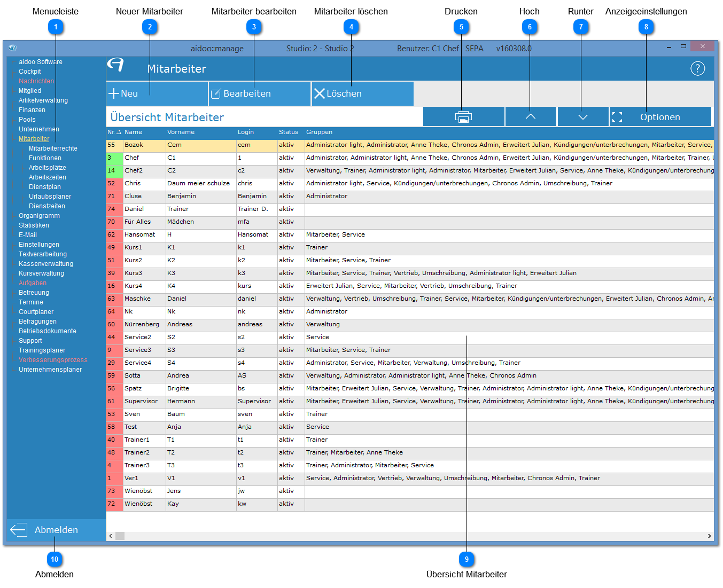The image size is (723, 588).
Task: Open the Optionen display settings
Action: (x=660, y=116)
